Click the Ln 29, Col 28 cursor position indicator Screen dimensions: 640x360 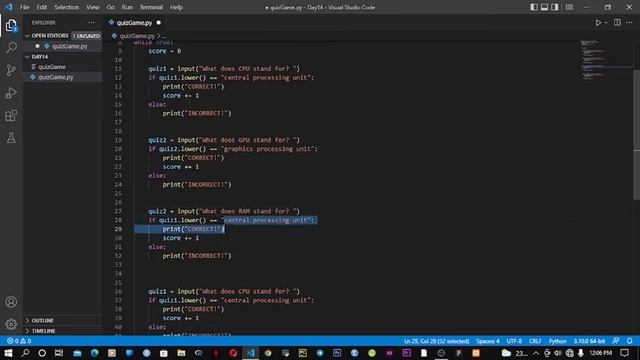click(436, 341)
